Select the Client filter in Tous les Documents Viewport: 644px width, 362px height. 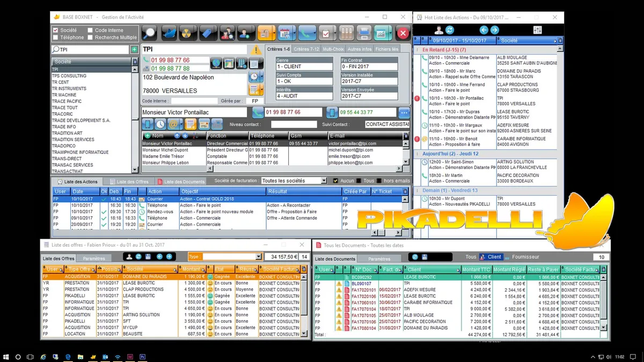point(491,257)
